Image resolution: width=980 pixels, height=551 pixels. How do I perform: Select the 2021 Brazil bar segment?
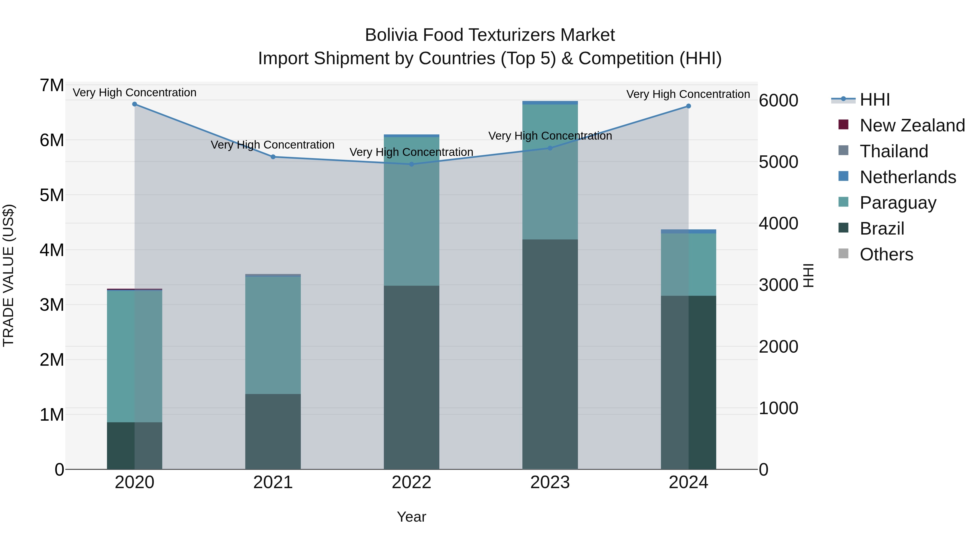tap(273, 432)
